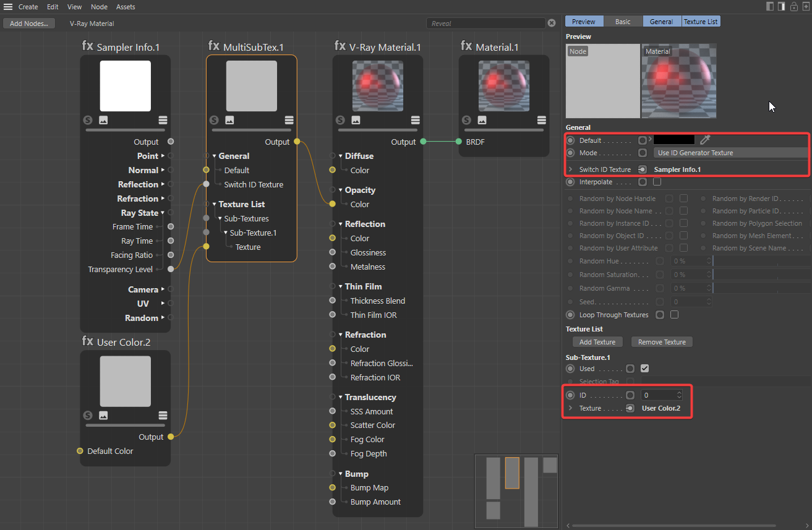Uncheck the Used checkbox for Sub-Texture.1
812x530 pixels.
point(644,369)
